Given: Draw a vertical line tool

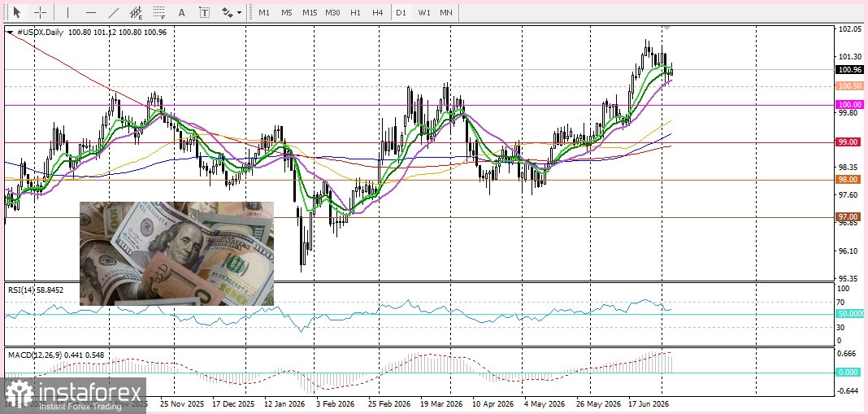Looking at the screenshot, I should click(x=68, y=12).
